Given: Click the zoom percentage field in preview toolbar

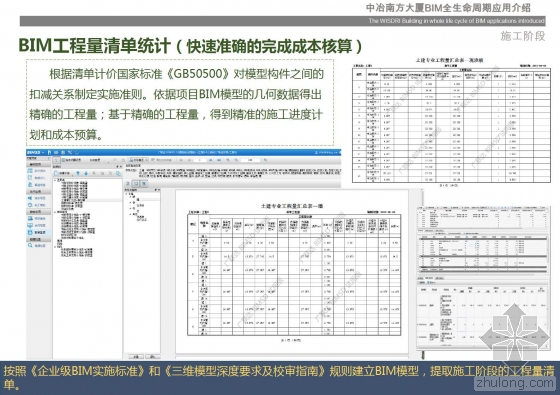Looking at the screenshot, I should point(250,160).
